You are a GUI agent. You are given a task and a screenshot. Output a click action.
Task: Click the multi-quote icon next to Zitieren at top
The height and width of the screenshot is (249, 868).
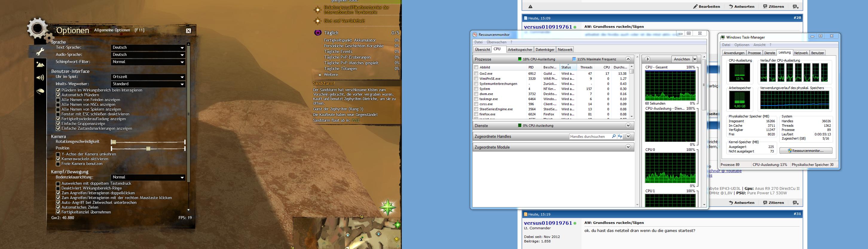click(x=795, y=6)
